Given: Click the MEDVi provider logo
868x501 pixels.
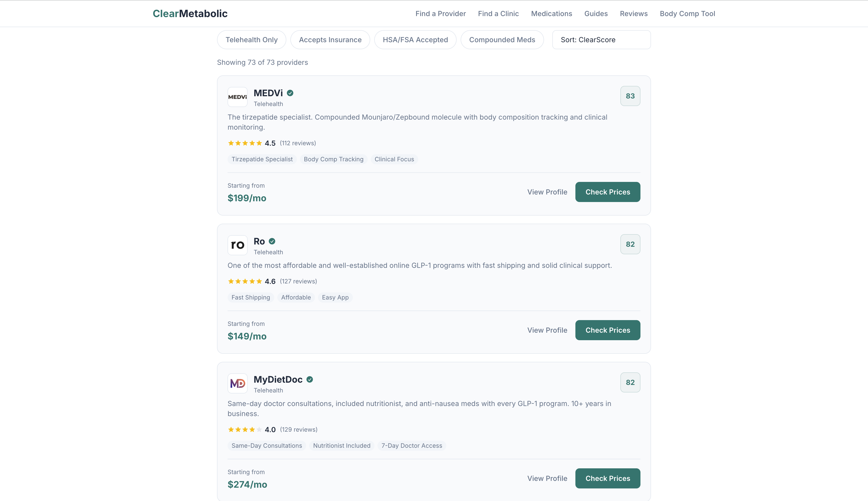Looking at the screenshot, I should click(237, 97).
